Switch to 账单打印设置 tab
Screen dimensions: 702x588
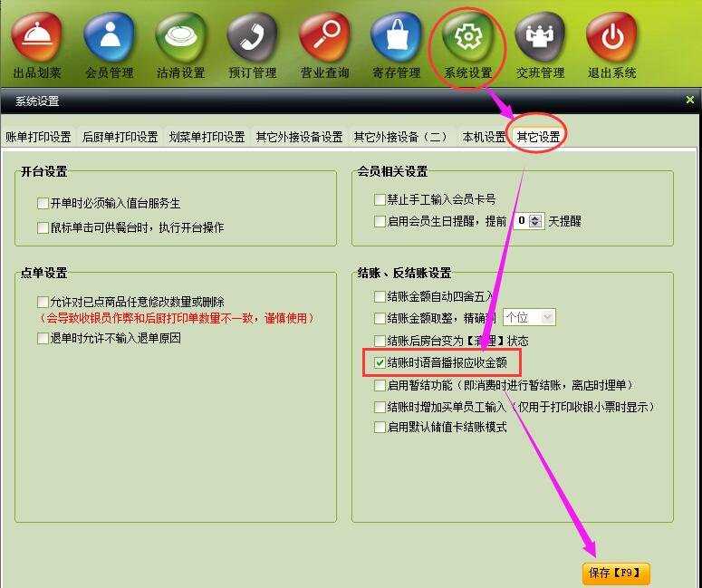(38, 138)
